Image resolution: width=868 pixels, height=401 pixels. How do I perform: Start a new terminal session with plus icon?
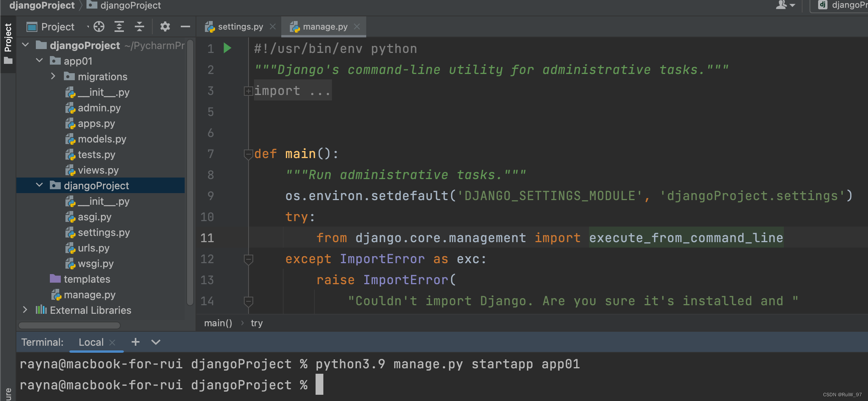tap(135, 342)
